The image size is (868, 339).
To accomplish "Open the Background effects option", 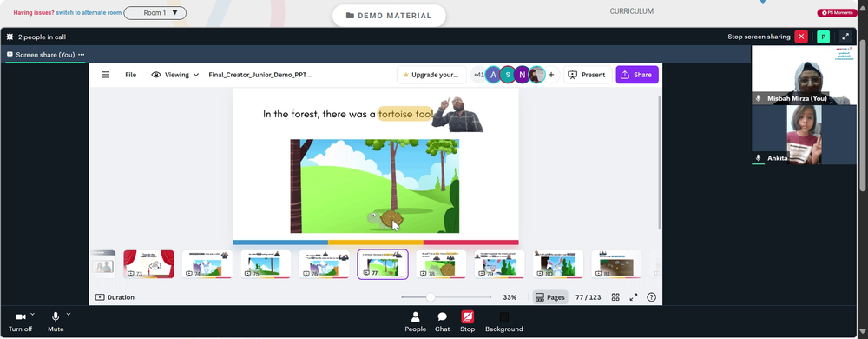I will pyautogui.click(x=503, y=322).
